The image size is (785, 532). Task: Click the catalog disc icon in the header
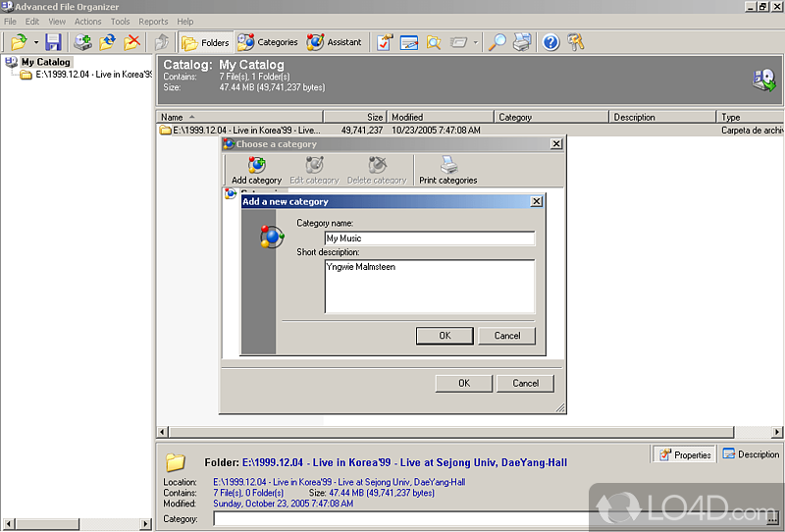764,80
